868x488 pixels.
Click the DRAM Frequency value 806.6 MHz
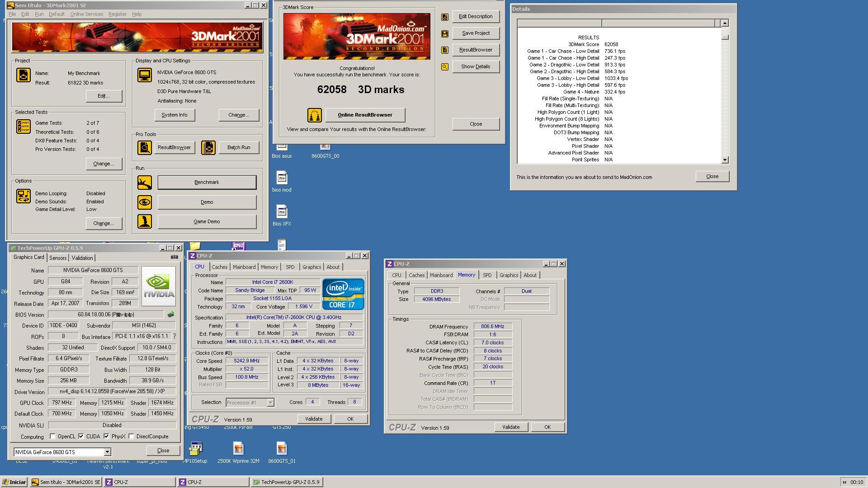tap(493, 327)
